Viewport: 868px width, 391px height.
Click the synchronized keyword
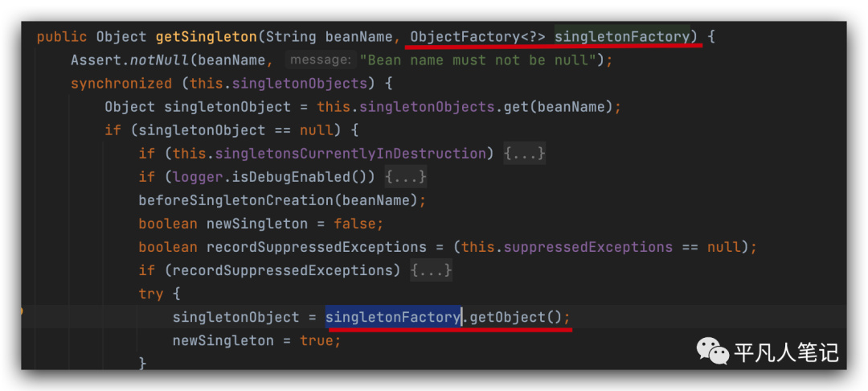121,83
